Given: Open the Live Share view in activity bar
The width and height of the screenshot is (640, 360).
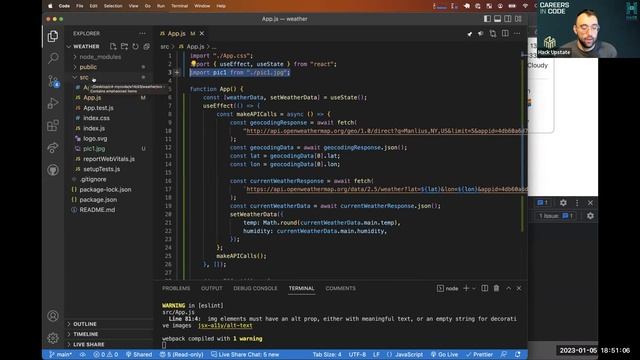Looking at the screenshot, I should click(53, 147).
